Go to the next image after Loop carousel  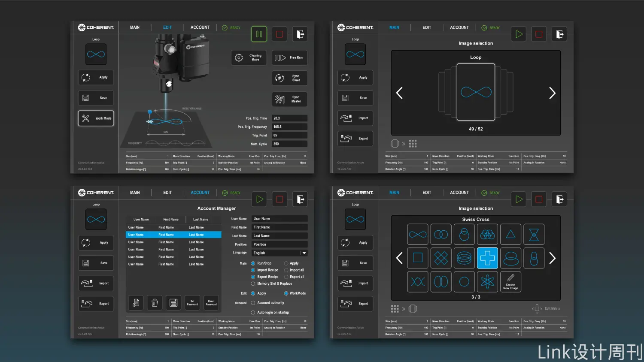click(x=552, y=93)
